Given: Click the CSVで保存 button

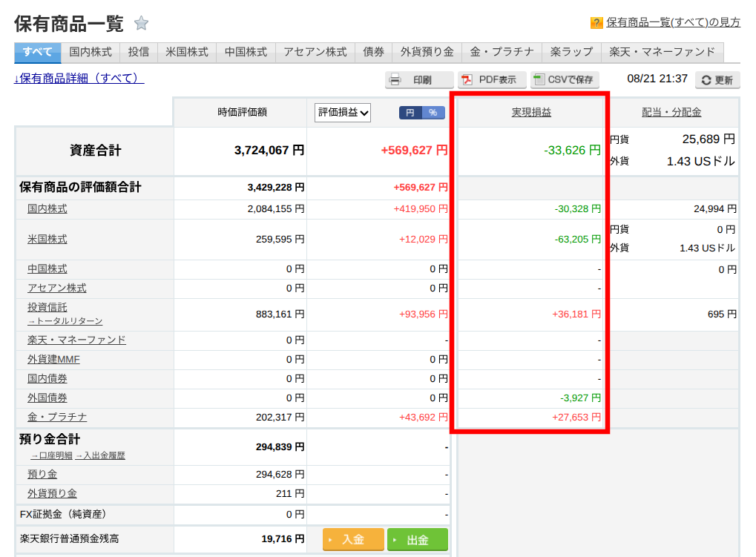Looking at the screenshot, I should (x=565, y=80).
